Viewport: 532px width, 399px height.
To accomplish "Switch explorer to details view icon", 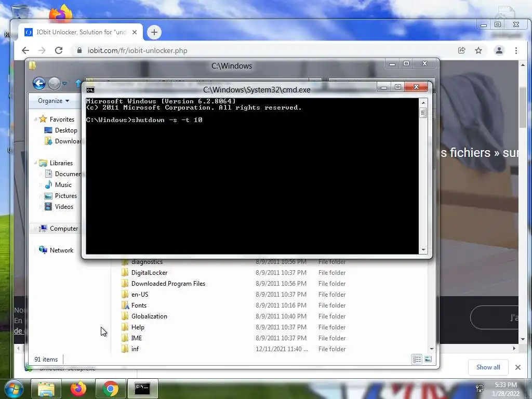I will tap(417, 359).
